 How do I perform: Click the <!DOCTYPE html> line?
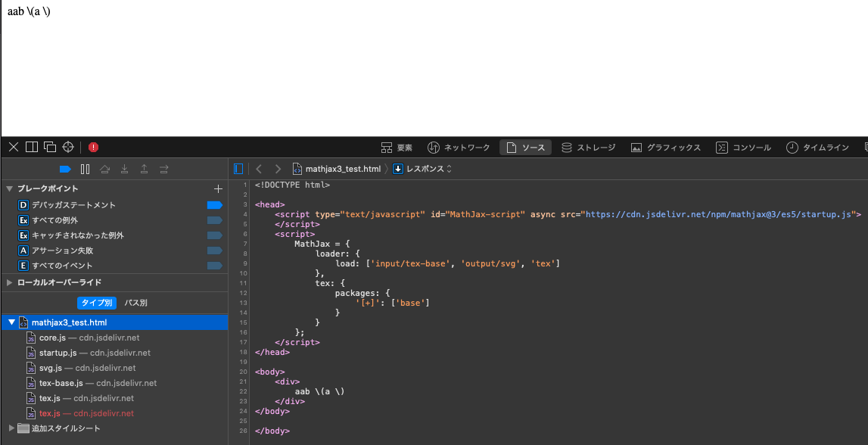click(x=292, y=185)
